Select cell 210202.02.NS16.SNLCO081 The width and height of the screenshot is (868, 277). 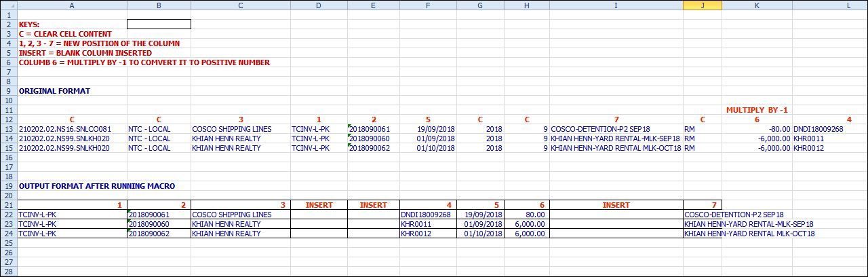72,129
